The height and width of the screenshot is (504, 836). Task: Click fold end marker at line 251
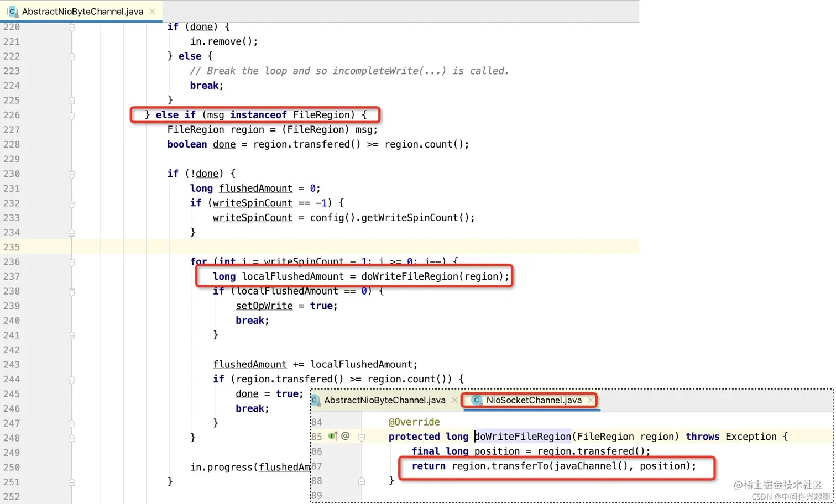click(72, 482)
